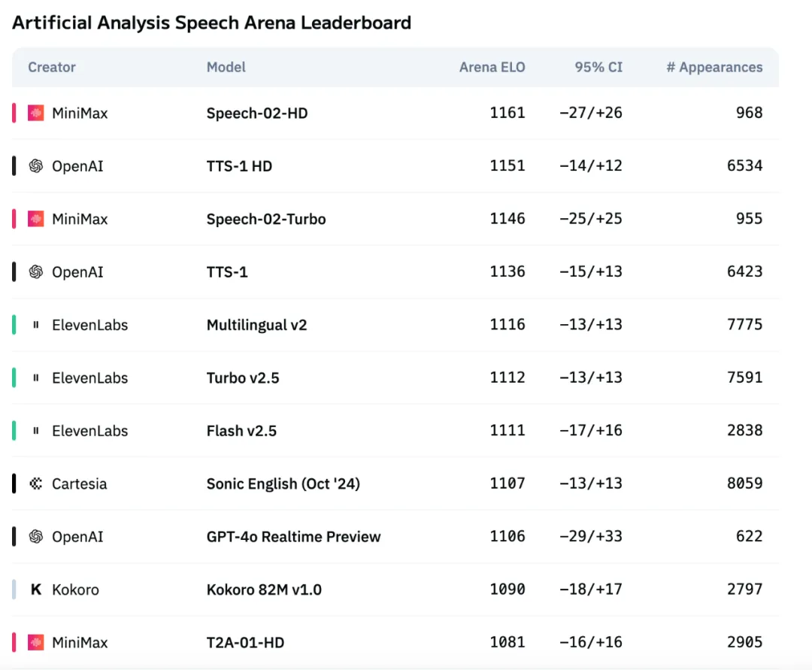This screenshot has width=812, height=670.
Task: Click the Artificial Analysis Speech Arena Leaderboard title
Action: [211, 23]
